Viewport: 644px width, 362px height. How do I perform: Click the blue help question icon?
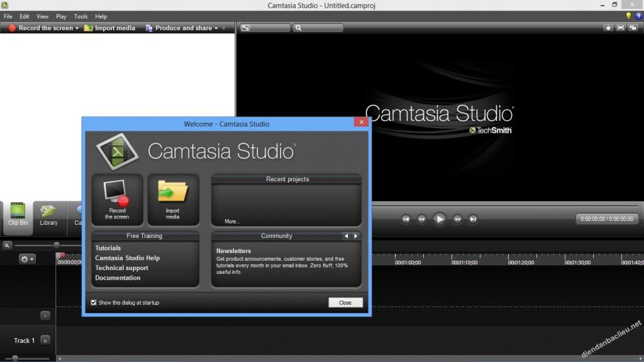point(638,16)
